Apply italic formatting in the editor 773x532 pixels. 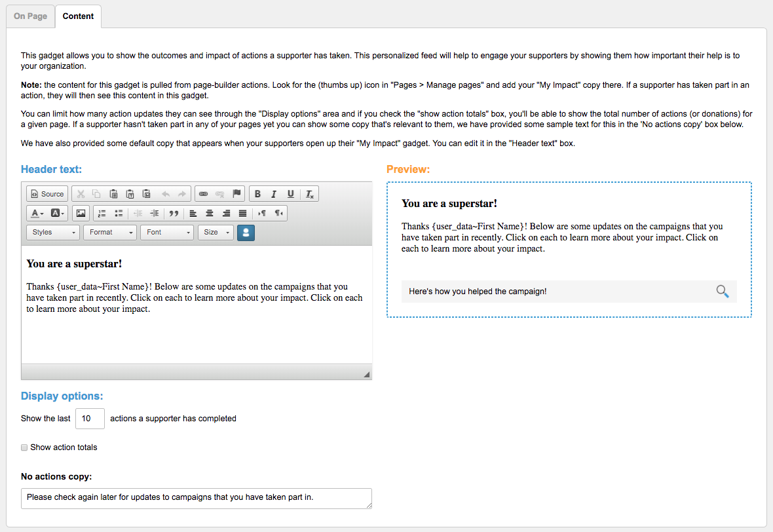(274, 194)
